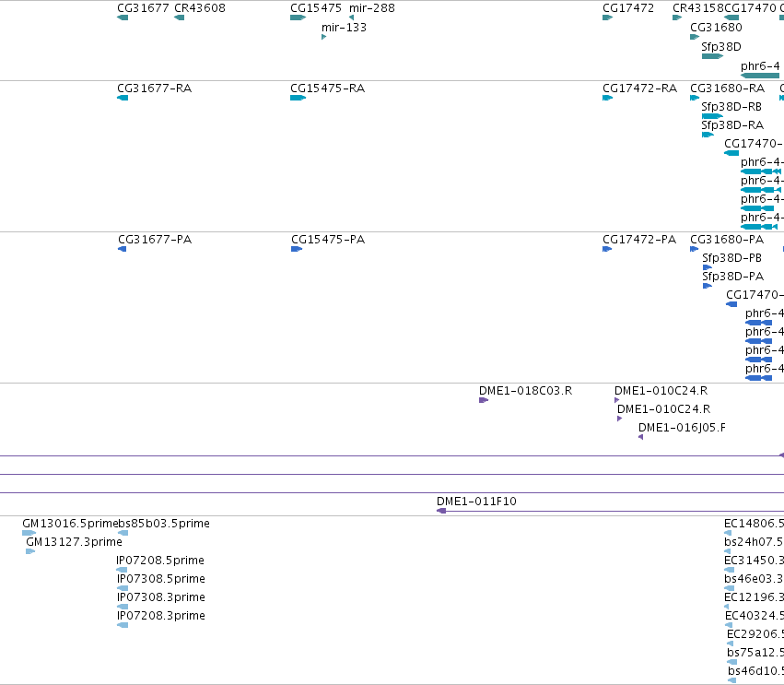This screenshot has height=685, width=784.
Task: Click the DME1-016J05.F feature label
Action: pyautogui.click(x=682, y=428)
